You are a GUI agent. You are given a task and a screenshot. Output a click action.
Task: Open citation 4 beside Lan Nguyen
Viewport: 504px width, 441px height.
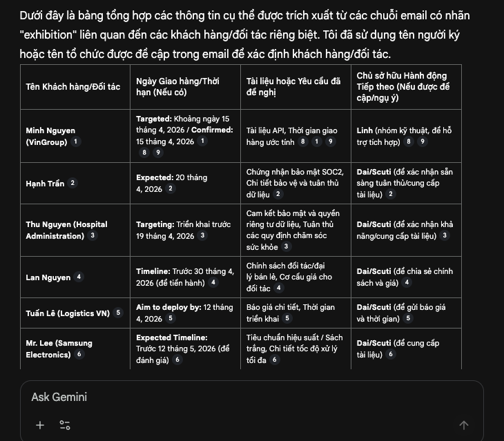click(x=79, y=277)
